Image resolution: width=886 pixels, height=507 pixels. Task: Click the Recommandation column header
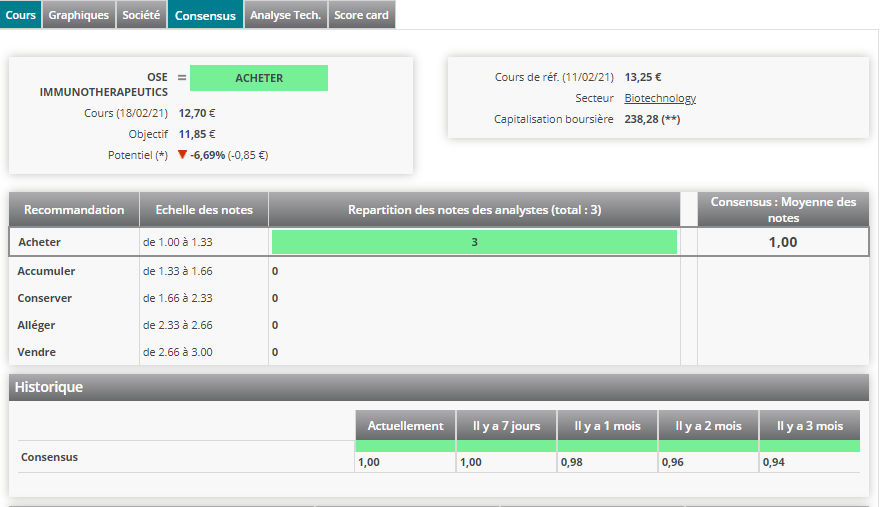[x=74, y=210]
